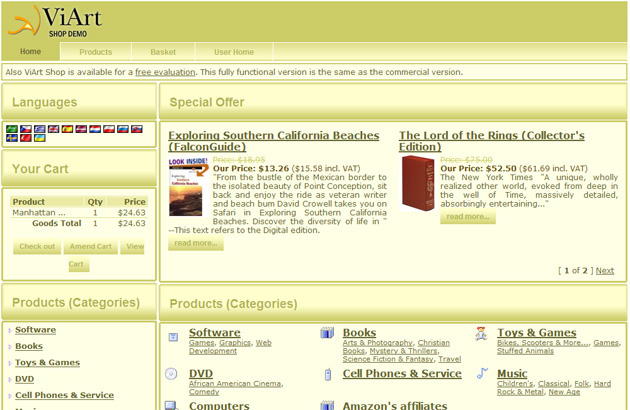Open the large DVD category heading
The image size is (630, 410).
coord(201,374)
